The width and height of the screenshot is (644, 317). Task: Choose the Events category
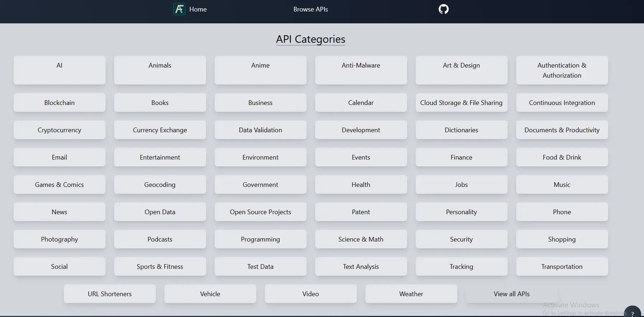(x=361, y=157)
